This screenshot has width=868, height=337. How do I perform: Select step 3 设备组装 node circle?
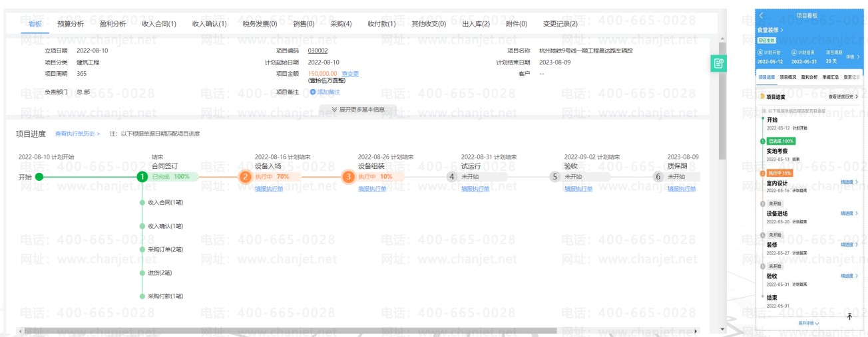point(348,177)
